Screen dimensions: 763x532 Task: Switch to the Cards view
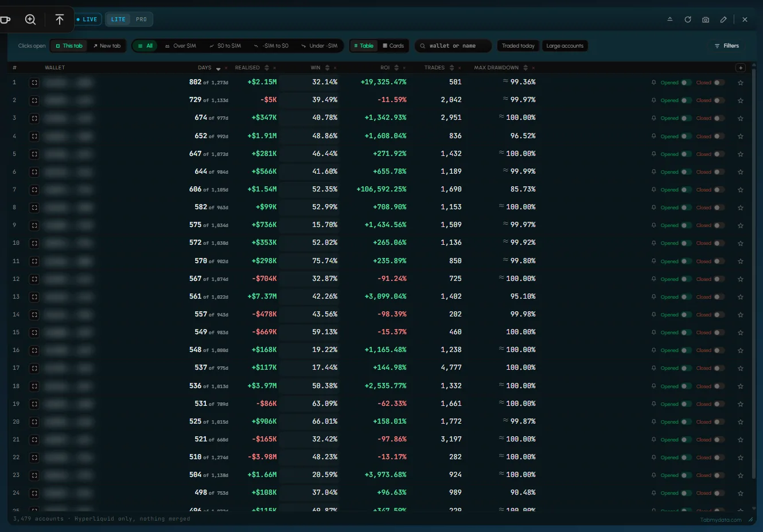click(x=393, y=46)
